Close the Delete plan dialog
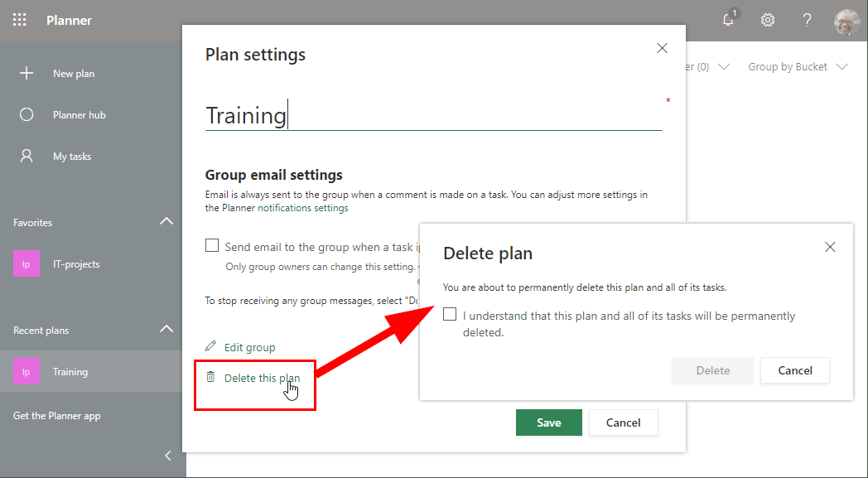Image resolution: width=868 pixels, height=478 pixels. click(x=830, y=247)
